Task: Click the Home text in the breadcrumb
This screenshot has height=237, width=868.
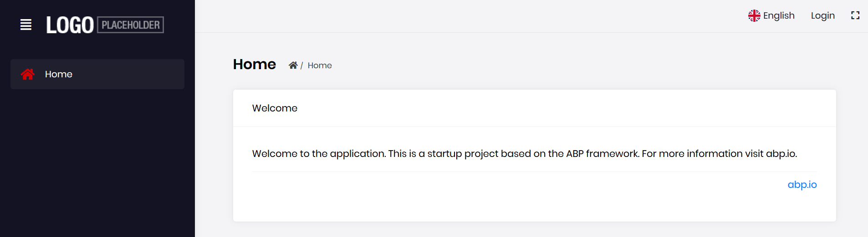Action: click(320, 66)
